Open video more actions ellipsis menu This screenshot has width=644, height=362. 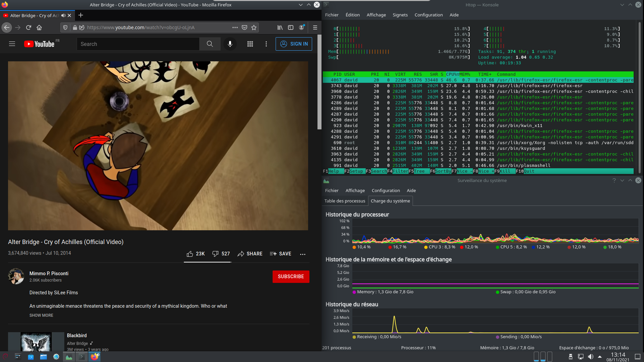tap(303, 254)
